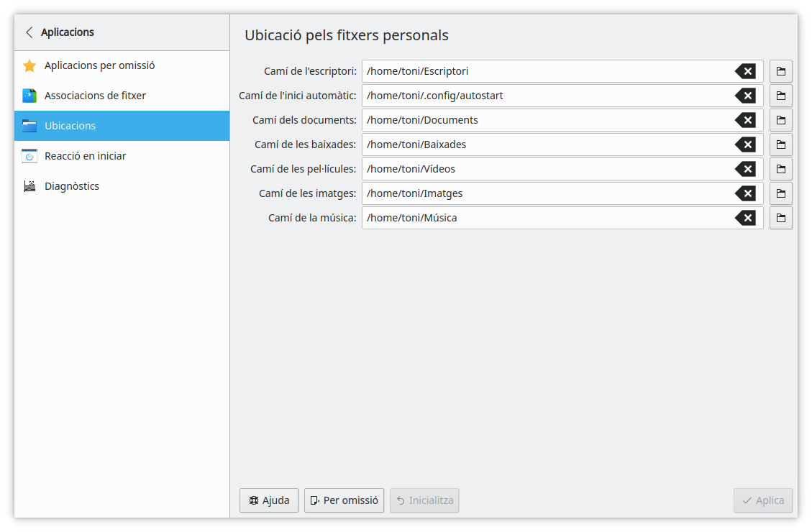The image size is (812, 532).
Task: Clear the Camí de les imatges field
Action: coord(747,193)
